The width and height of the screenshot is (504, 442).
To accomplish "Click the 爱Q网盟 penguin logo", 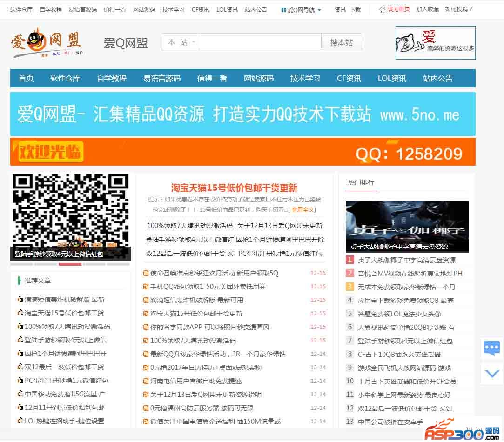I will (x=47, y=43).
